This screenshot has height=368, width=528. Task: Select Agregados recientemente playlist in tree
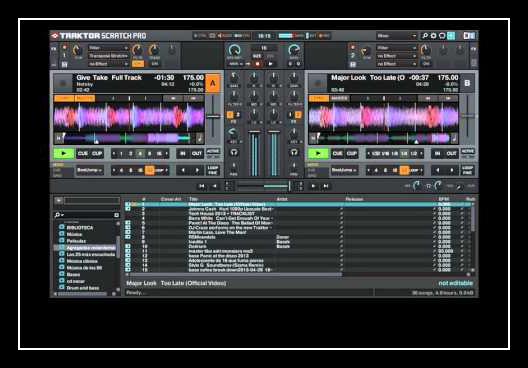coord(91,247)
